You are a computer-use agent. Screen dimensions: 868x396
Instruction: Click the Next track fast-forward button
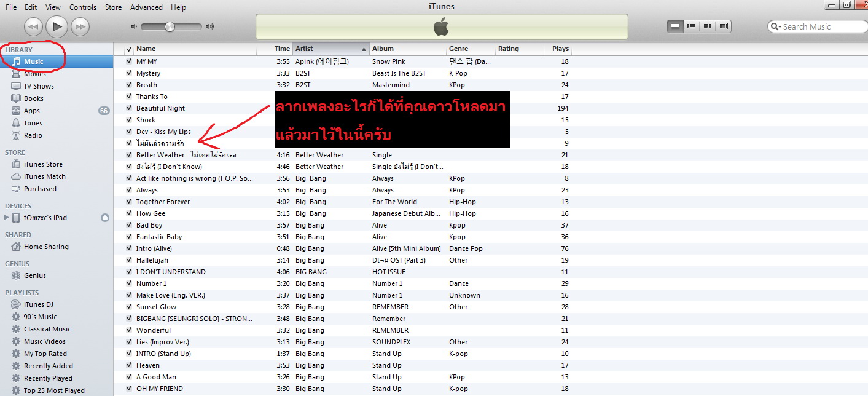[80, 26]
